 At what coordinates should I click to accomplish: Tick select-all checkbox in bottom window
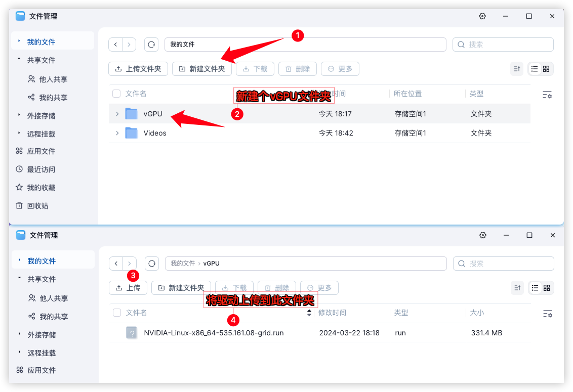pyautogui.click(x=117, y=313)
